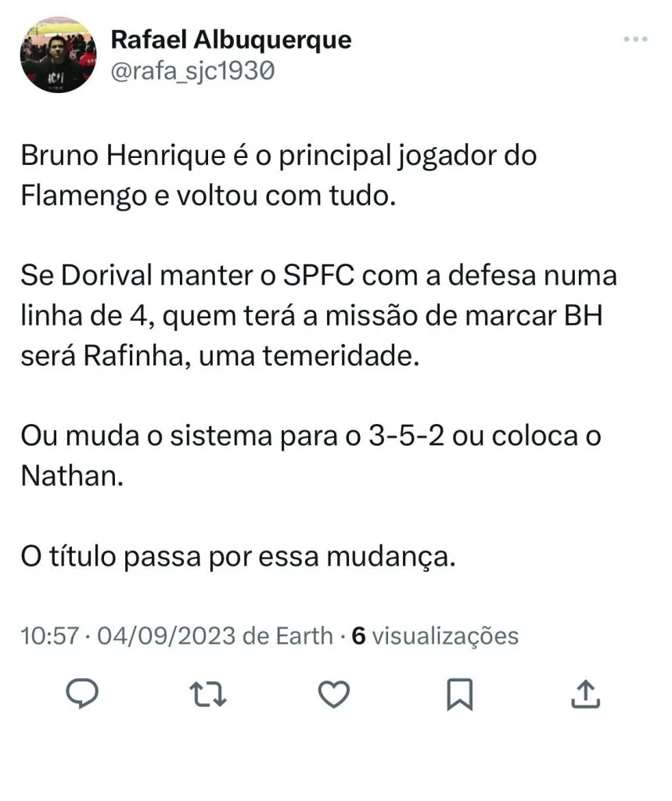The width and height of the screenshot is (672, 801).
Task: Click the reply speech bubble icon
Action: click(x=81, y=694)
